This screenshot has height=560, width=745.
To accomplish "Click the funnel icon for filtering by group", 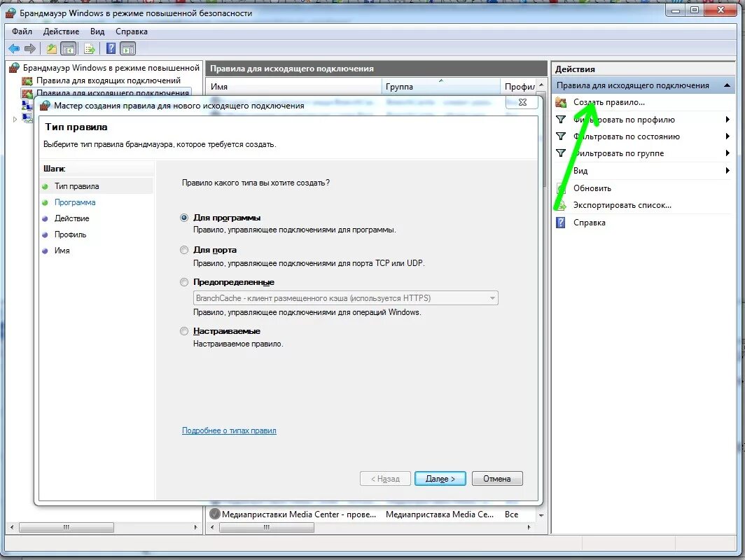I will (561, 153).
